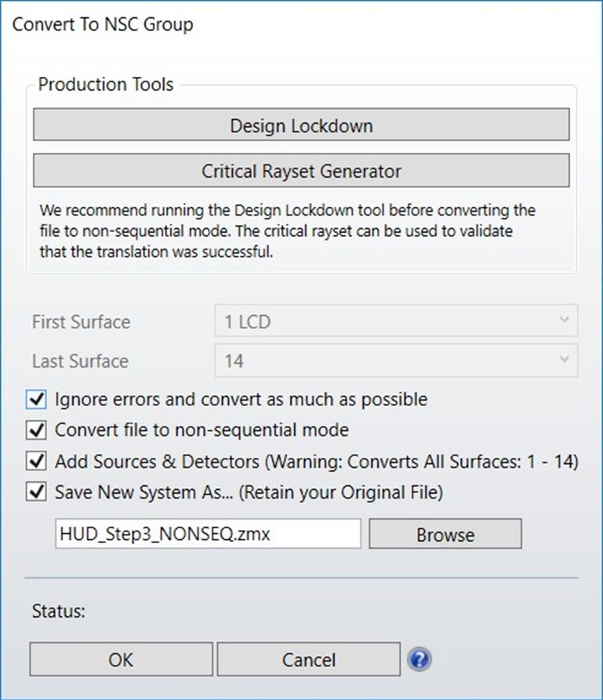Viewport: 603px width, 700px height.
Task: Toggle Convert file to non-sequential mode checkbox
Action: pyautogui.click(x=36, y=430)
